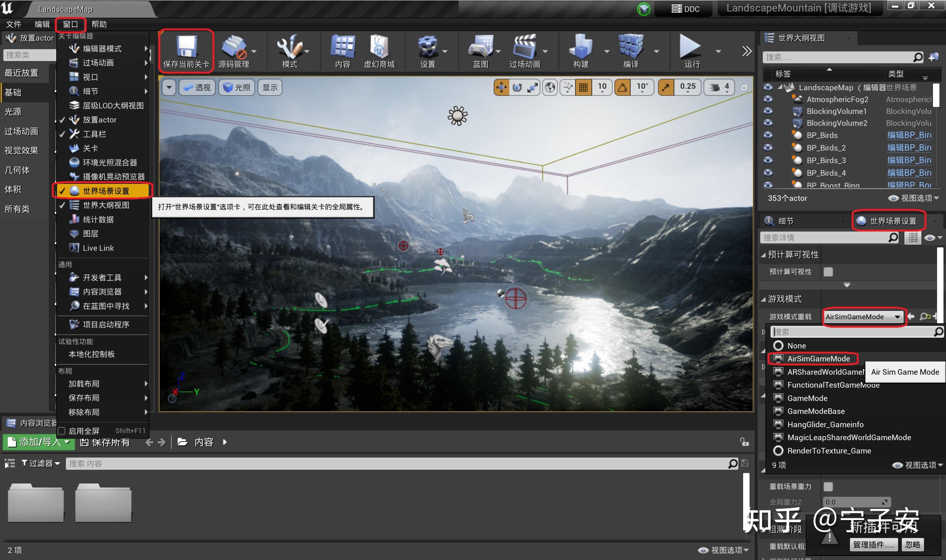946x560 pixels.
Task: Click the Blueprints (蓝图) toolbar icon
Action: (x=480, y=48)
